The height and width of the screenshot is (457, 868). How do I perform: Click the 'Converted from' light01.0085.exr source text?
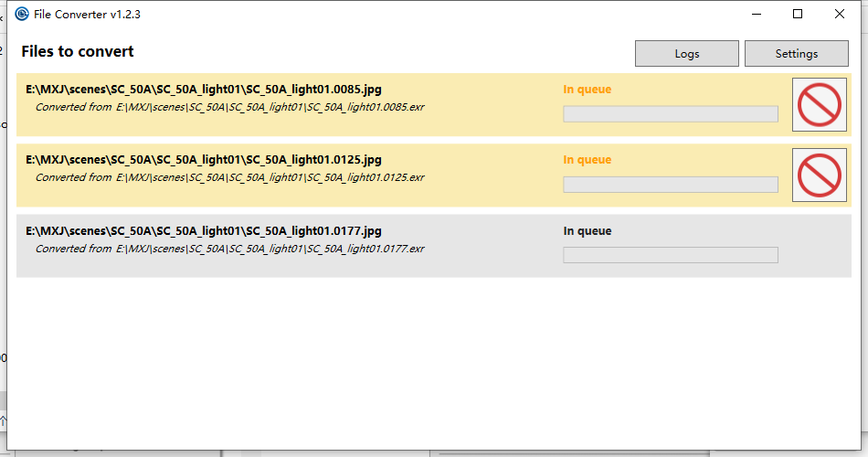(229, 108)
